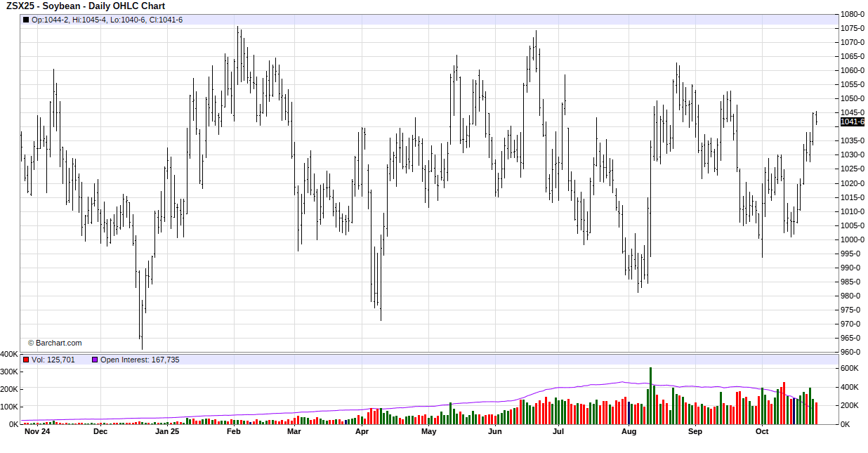This screenshot has height=453, width=868.
Task: Click the Vol: 125,701 readout text
Action: click(53, 360)
